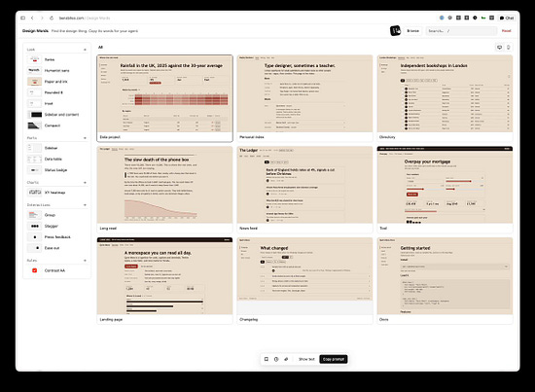The image size is (535, 392).
Task: Toggle the browser sidebar panel icon
Action: coord(23,18)
